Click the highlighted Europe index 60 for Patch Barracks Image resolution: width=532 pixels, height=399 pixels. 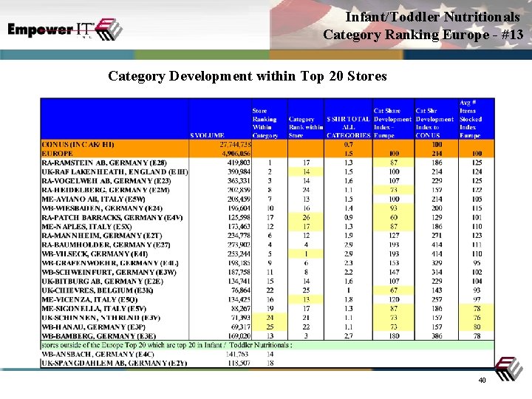394,217
